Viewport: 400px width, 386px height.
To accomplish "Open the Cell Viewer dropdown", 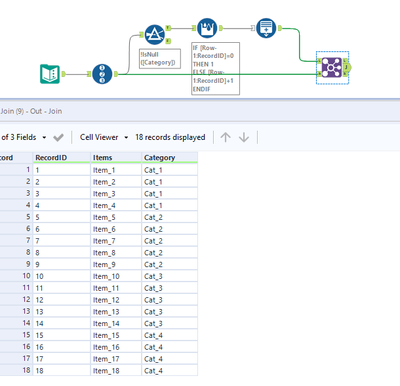I will [126, 137].
